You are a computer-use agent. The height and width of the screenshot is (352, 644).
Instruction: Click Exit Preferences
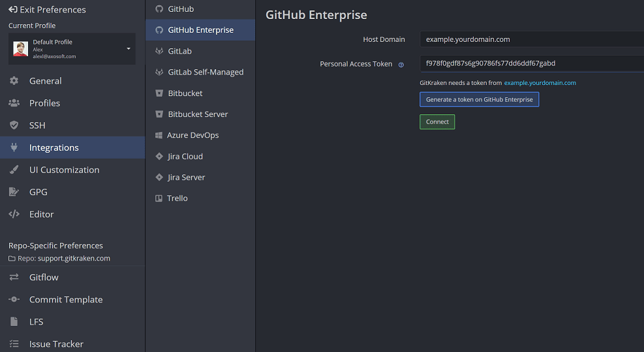tap(47, 10)
